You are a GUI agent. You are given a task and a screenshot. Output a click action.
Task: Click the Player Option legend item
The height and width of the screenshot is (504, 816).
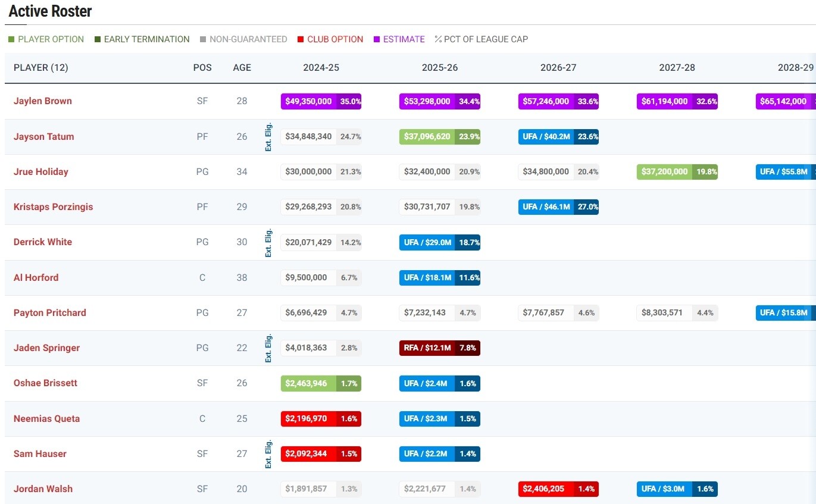[51, 39]
